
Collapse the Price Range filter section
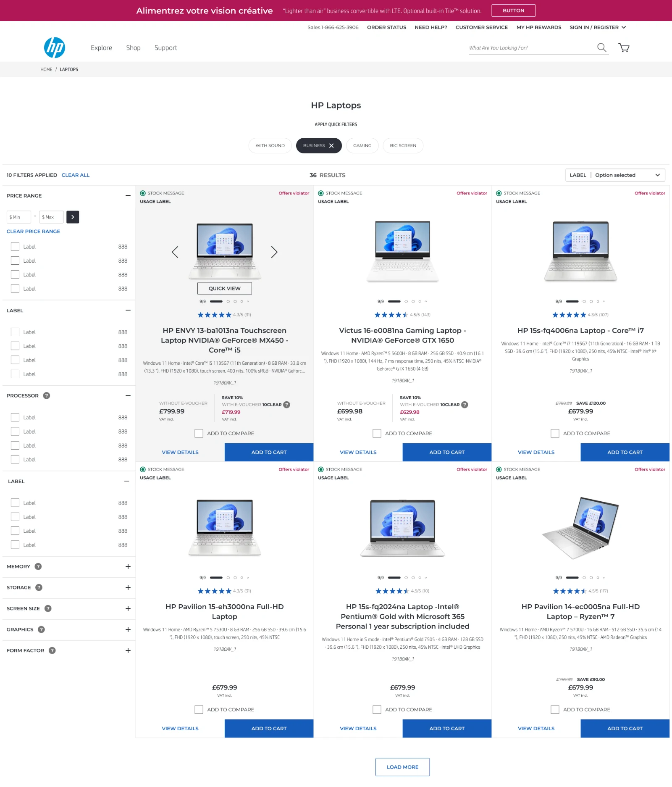(x=128, y=196)
